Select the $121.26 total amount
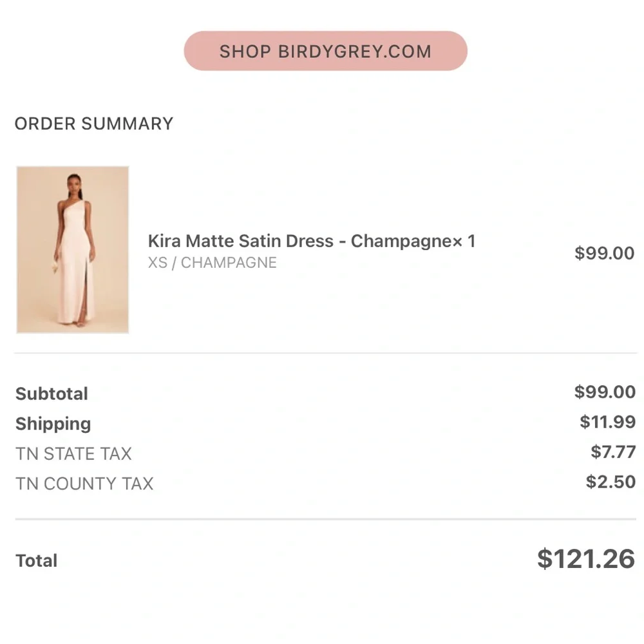This screenshot has height=644, width=644. 586,559
